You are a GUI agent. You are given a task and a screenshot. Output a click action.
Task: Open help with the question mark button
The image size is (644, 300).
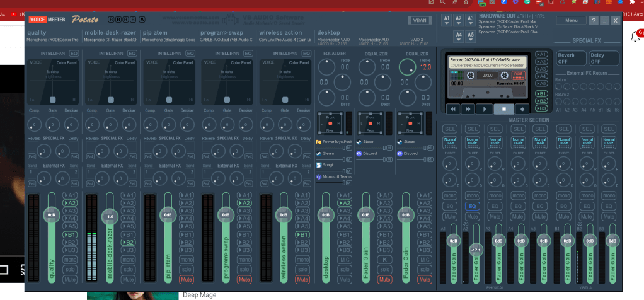point(594,21)
